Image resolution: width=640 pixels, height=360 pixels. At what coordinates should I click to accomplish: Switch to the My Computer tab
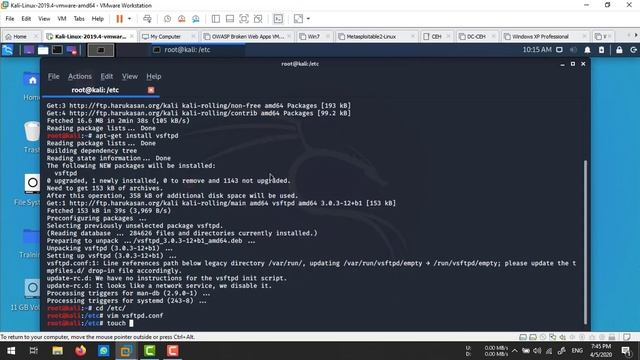tap(165, 36)
